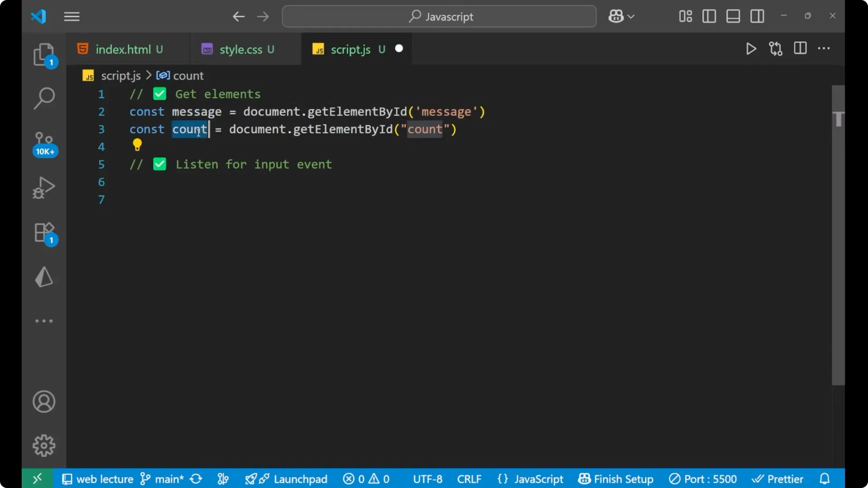Switch to the style.css tab

pyautogui.click(x=245, y=49)
